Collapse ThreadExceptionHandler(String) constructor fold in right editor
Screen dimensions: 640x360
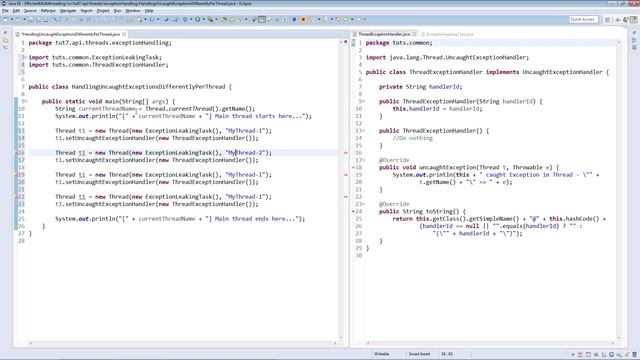coord(363,102)
